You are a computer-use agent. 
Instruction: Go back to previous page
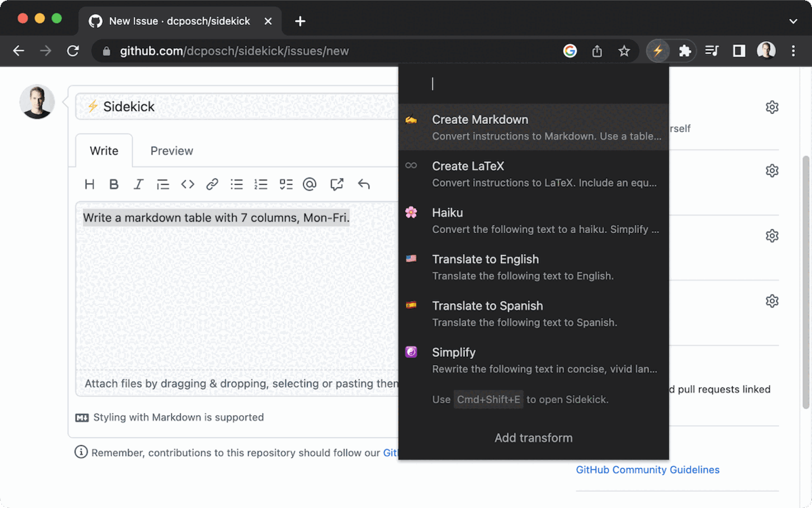tap(19, 51)
